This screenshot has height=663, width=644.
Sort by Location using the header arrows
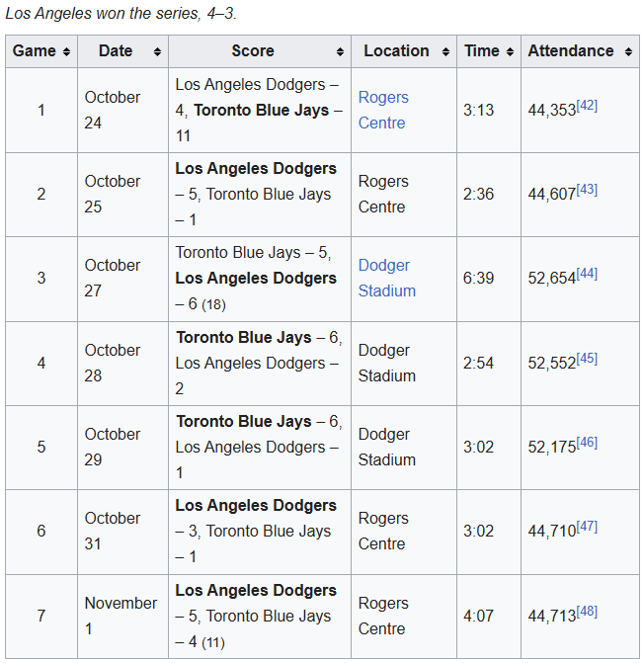(445, 52)
